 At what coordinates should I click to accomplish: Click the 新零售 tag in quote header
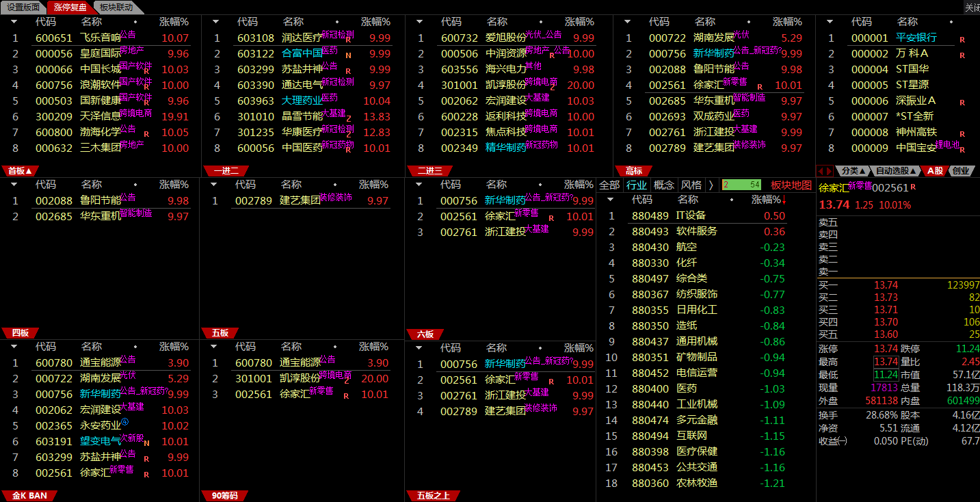point(860,185)
